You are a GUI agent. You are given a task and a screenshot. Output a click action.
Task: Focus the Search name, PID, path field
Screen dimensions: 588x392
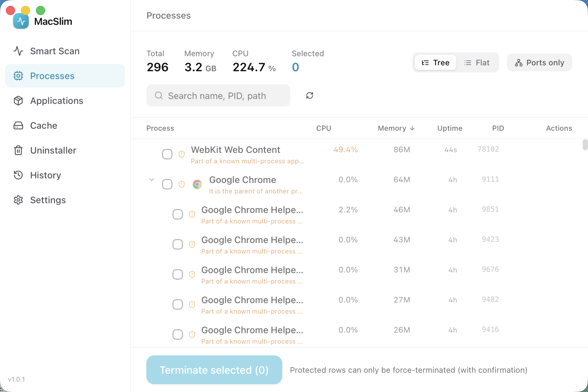point(218,95)
